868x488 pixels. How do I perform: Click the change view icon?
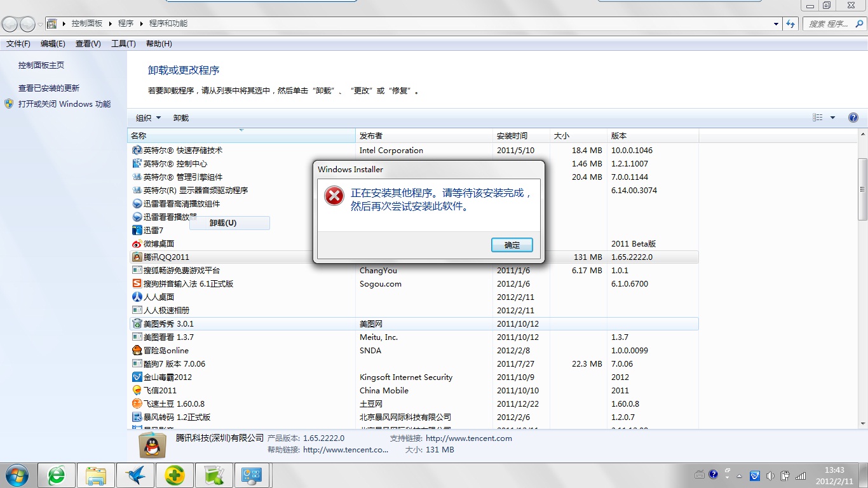818,118
